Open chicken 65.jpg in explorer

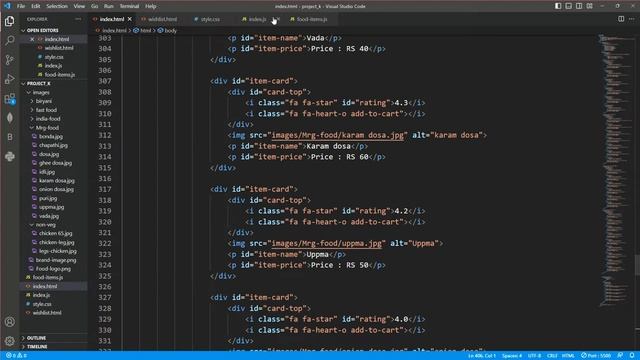56,233
